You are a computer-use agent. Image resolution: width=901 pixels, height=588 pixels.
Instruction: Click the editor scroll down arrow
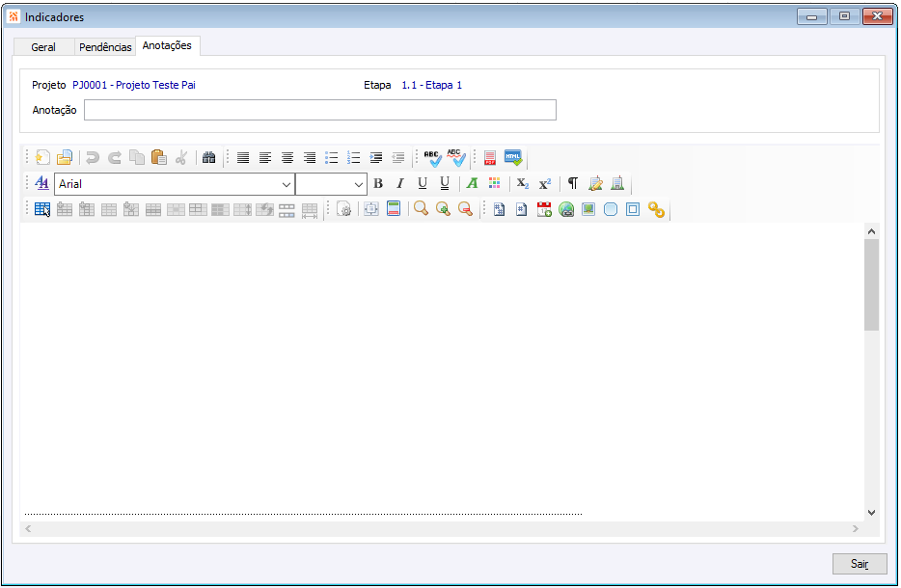coord(872,513)
